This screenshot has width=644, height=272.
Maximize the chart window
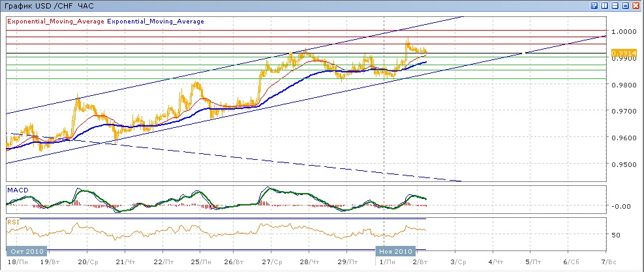pos(626,6)
